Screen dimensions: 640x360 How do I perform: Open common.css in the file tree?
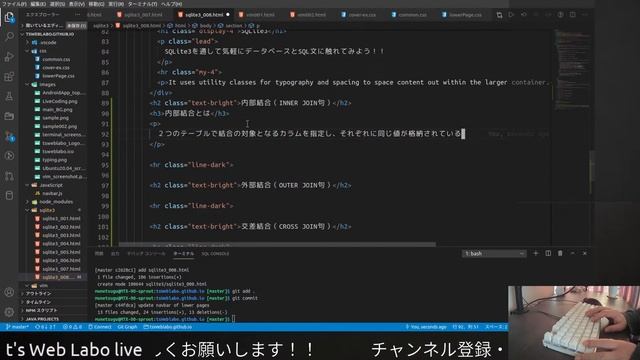coord(56,59)
